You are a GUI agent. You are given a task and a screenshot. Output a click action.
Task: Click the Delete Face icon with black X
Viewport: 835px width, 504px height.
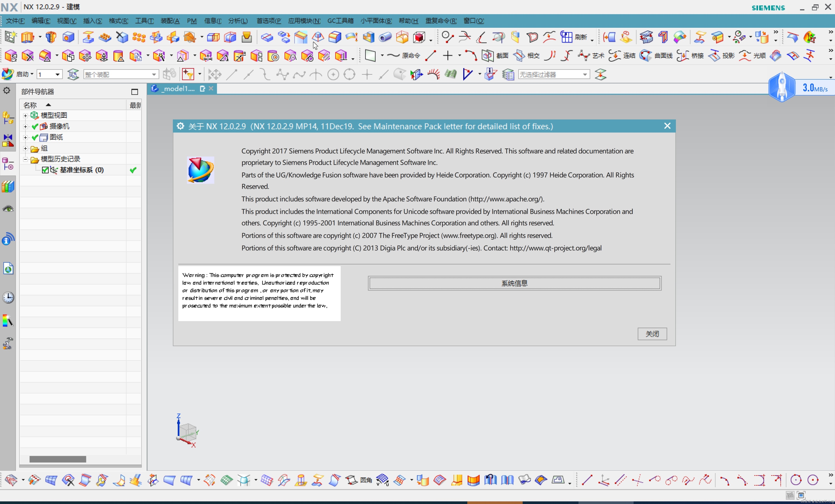click(27, 56)
